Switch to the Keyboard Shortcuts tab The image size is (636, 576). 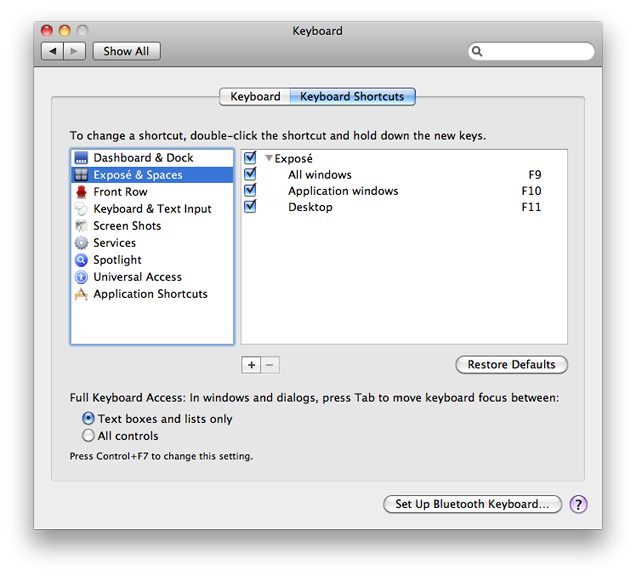tap(352, 97)
